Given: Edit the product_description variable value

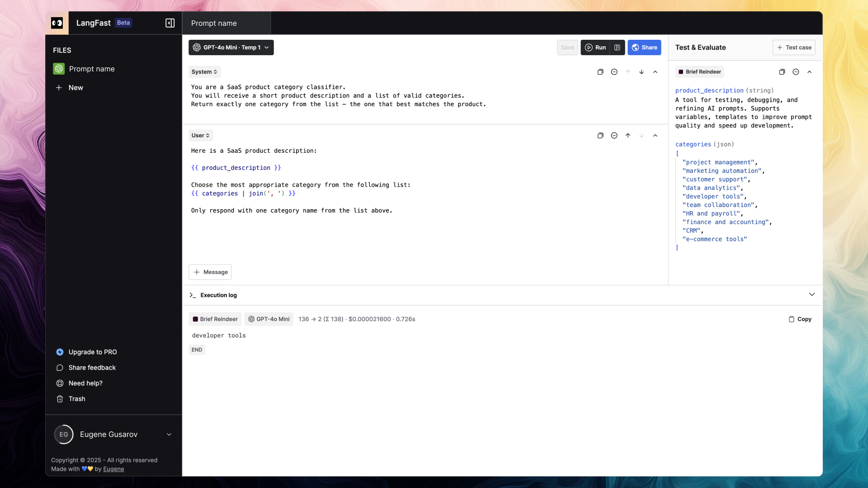Looking at the screenshot, I should tap(744, 113).
